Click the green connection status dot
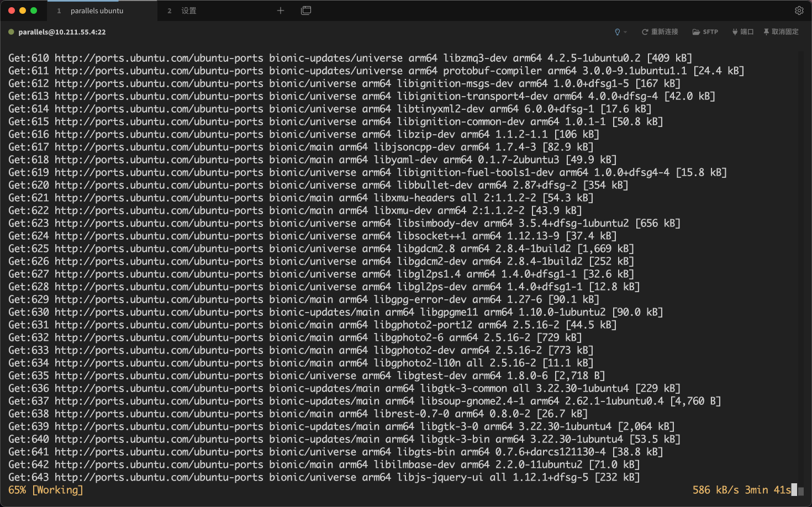The image size is (812, 507). [11, 32]
